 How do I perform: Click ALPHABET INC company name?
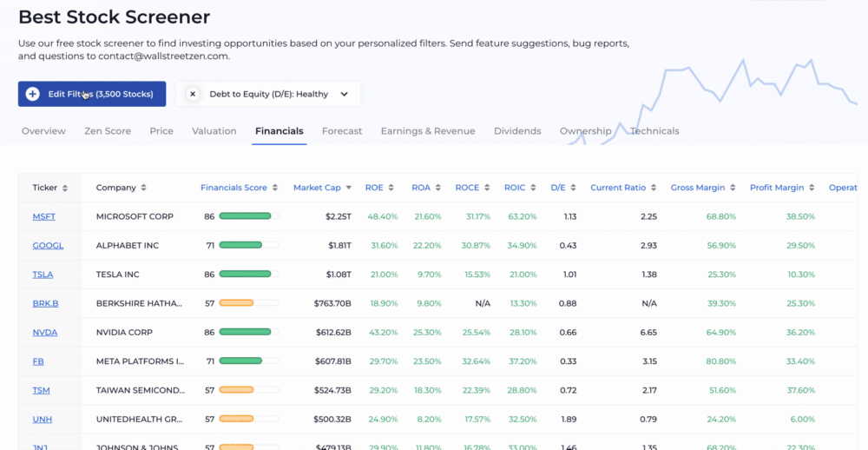(128, 246)
